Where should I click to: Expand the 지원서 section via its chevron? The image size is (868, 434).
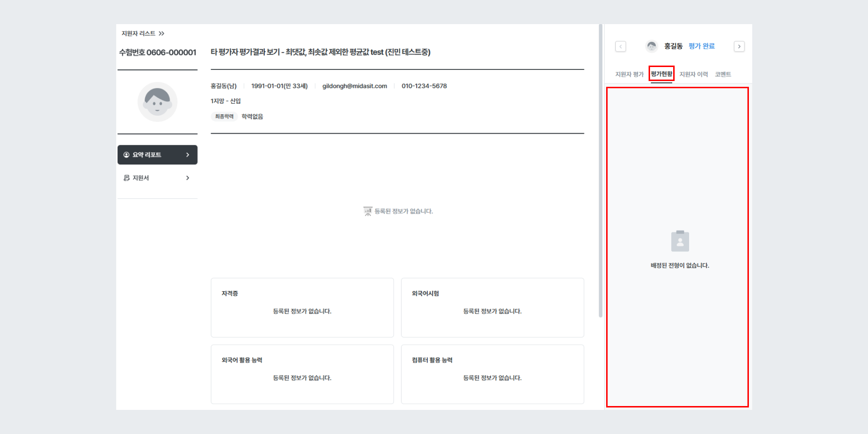pos(188,177)
